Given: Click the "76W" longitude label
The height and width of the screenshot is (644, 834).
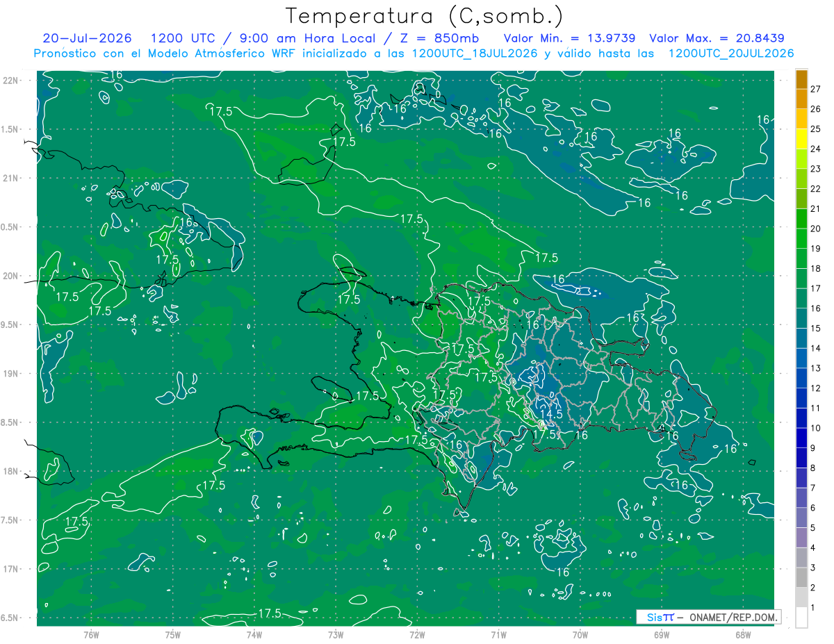Looking at the screenshot, I should pos(91,635).
